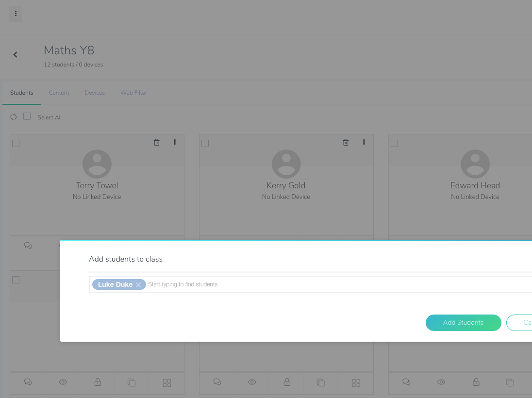This screenshot has height=398, width=532.
Task: Click lock icon in card beneath Kerry Gold
Action: [x=287, y=382]
